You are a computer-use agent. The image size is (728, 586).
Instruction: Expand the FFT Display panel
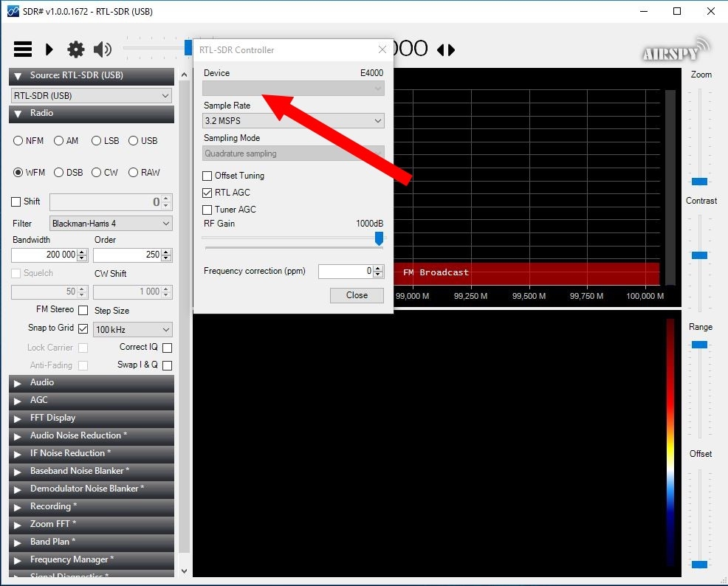tap(92, 418)
